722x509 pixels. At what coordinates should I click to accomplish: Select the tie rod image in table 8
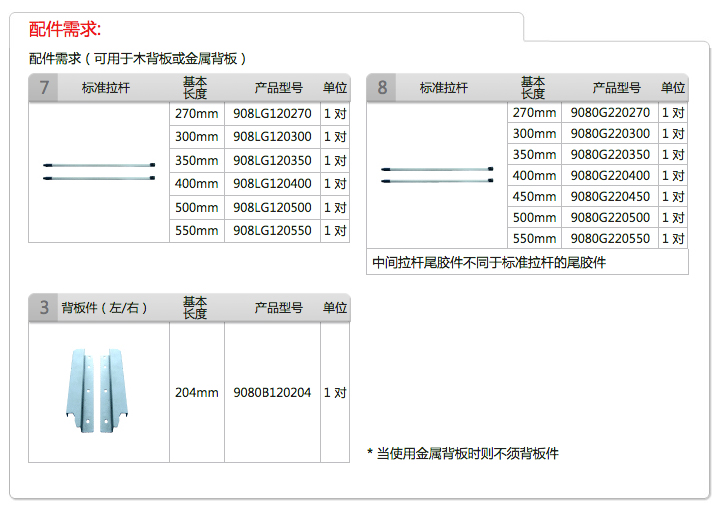point(437,175)
